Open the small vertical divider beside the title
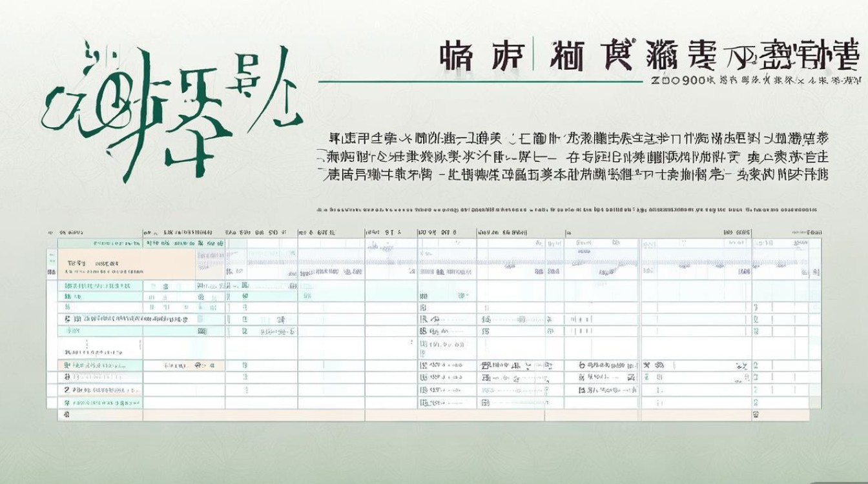The width and height of the screenshot is (868, 484). pos(534,52)
